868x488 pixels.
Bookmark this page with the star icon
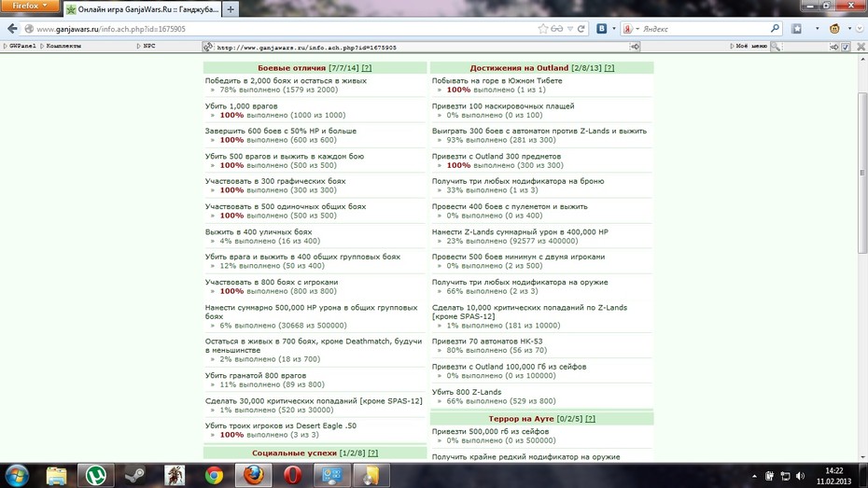(x=543, y=29)
